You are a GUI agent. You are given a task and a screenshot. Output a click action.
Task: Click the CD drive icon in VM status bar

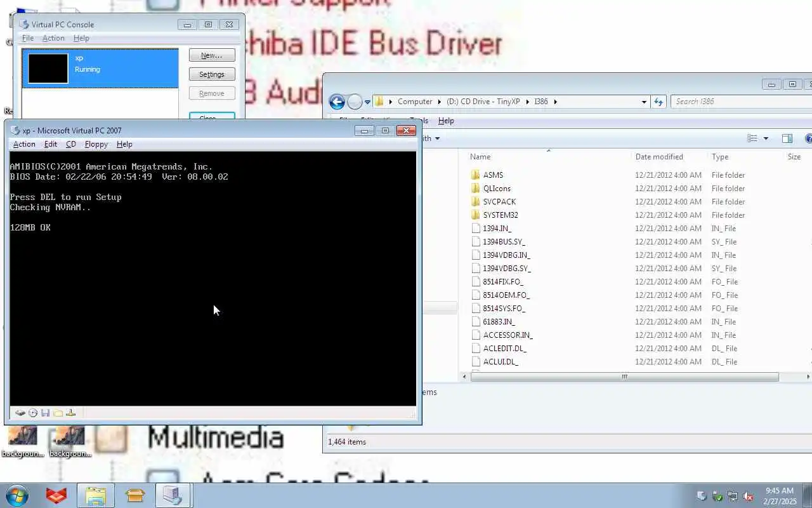pos(33,413)
